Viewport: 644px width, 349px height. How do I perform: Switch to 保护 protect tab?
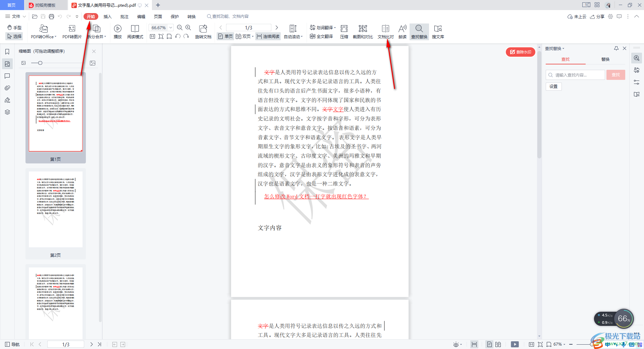click(x=175, y=16)
